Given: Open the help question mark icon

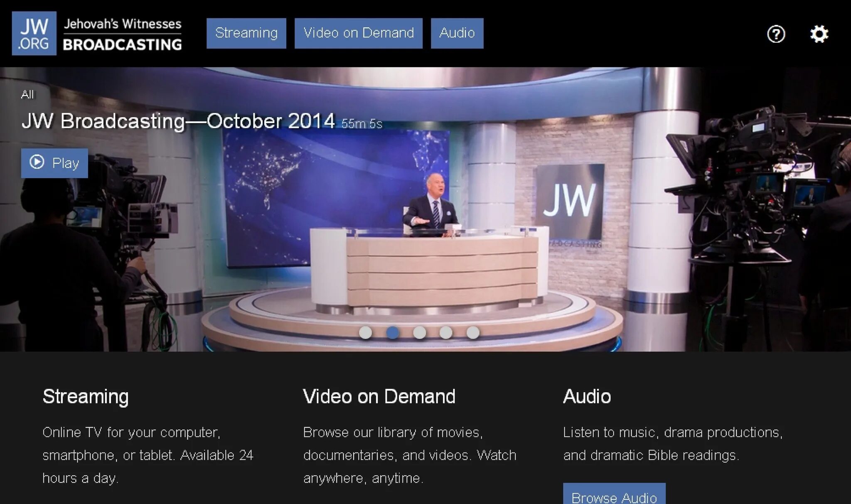Looking at the screenshot, I should click(x=776, y=34).
